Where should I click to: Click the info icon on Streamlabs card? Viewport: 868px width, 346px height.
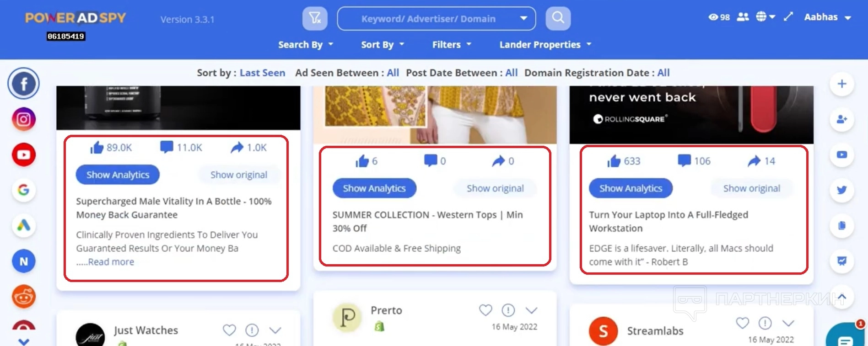pos(765,323)
